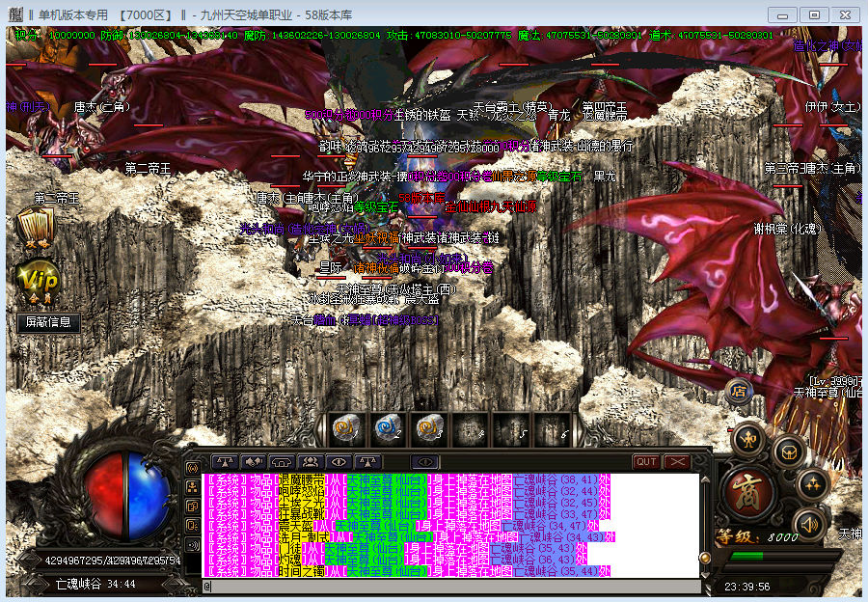The image size is (868, 602).
Task: Select empty quick slot 6
Action: [x=552, y=427]
